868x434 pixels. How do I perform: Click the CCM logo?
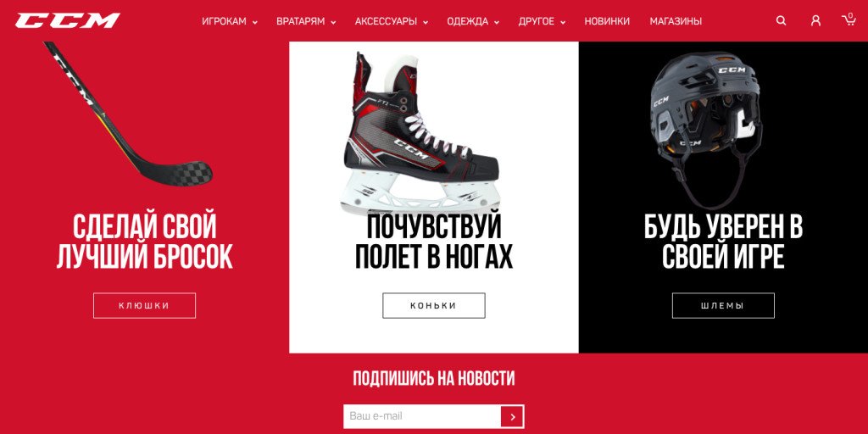click(x=68, y=21)
